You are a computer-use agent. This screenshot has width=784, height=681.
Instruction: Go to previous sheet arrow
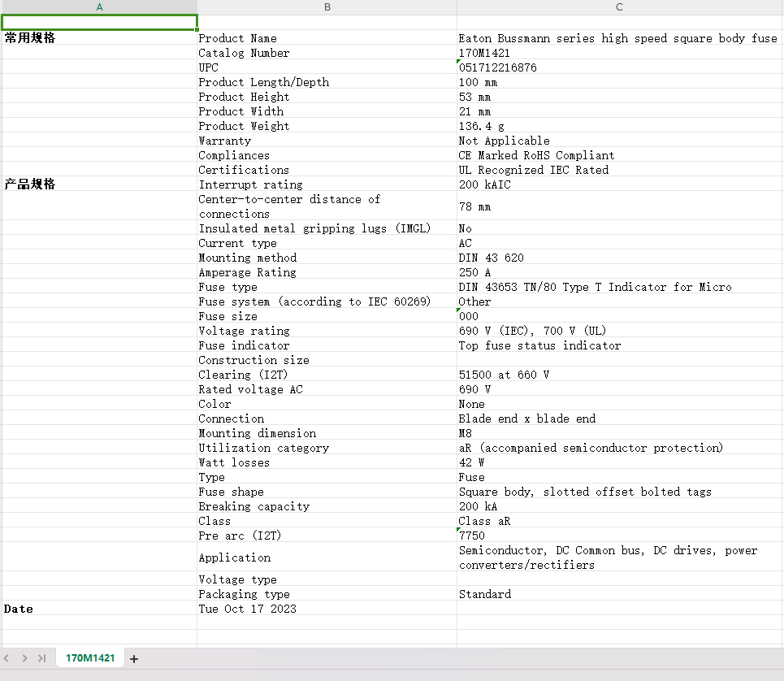(6, 658)
